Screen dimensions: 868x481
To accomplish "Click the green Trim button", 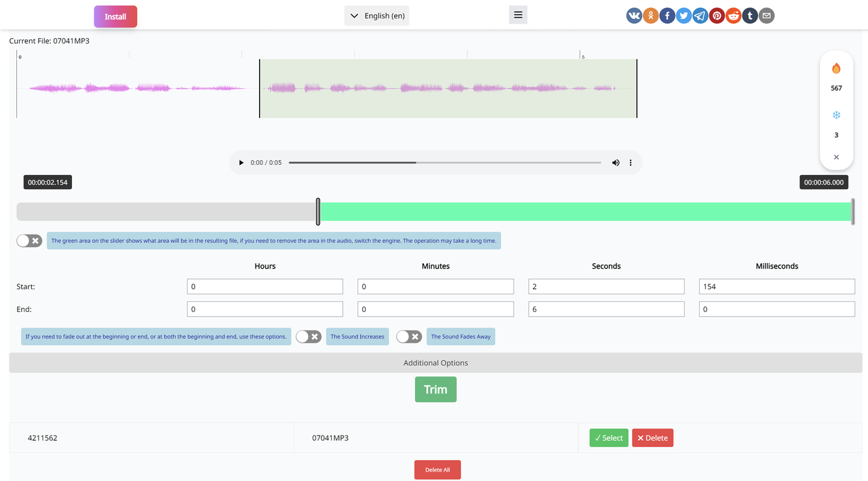I will pos(435,389).
